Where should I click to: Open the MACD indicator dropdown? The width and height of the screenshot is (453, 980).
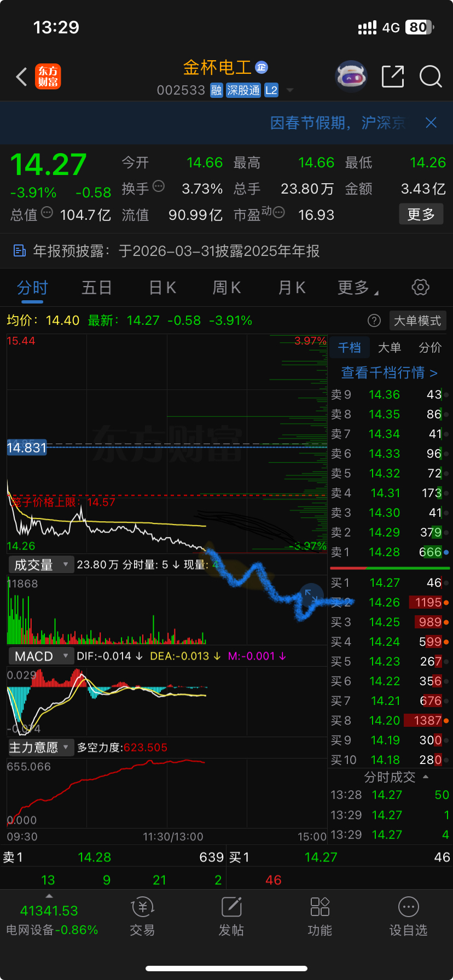41,656
